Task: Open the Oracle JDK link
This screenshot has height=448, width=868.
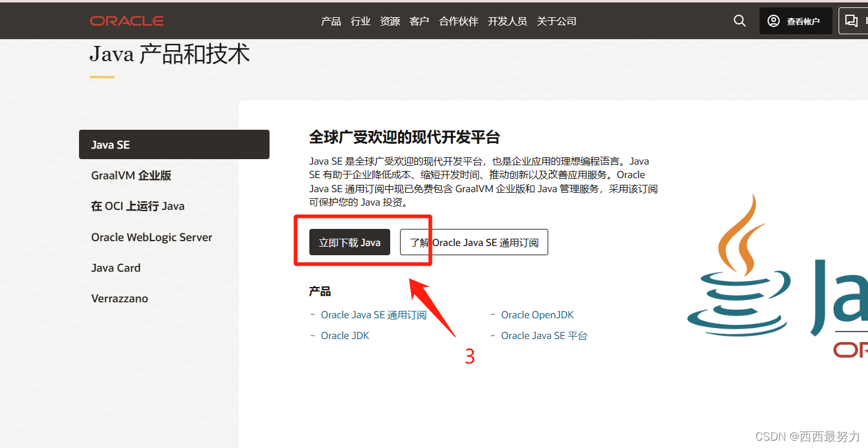Action: pyautogui.click(x=345, y=335)
